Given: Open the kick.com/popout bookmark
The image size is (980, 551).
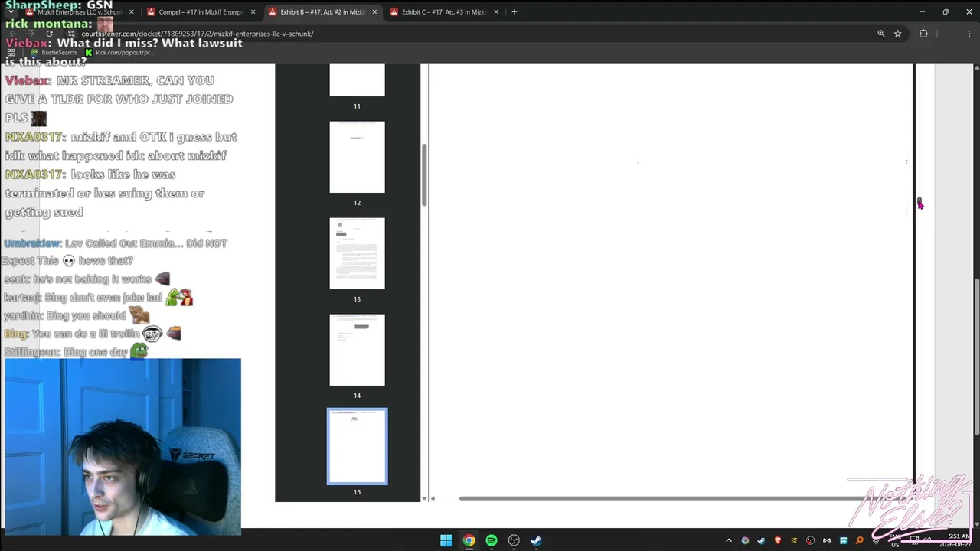Looking at the screenshot, I should pyautogui.click(x=119, y=53).
